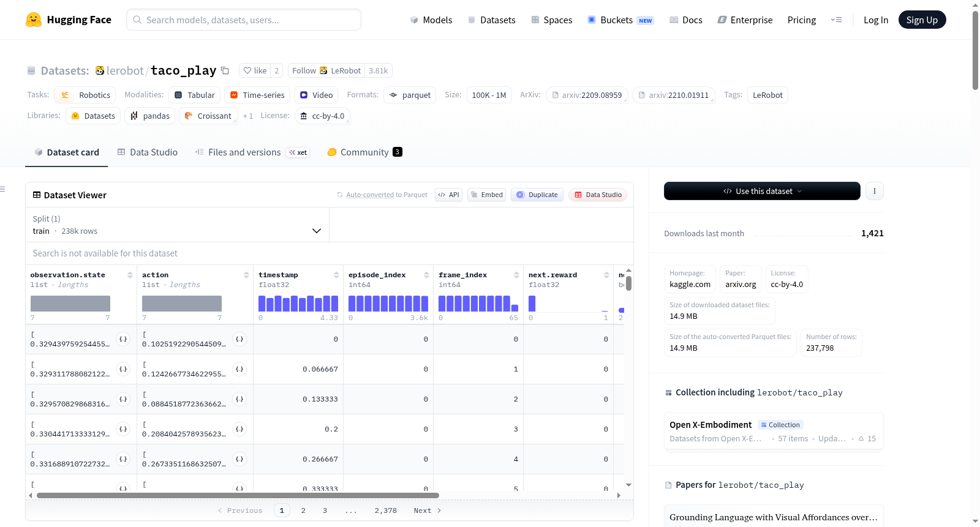The width and height of the screenshot is (980, 527).
Task: Expand JSON of observation.state value 0.329439759254455
Action: pyautogui.click(x=123, y=339)
